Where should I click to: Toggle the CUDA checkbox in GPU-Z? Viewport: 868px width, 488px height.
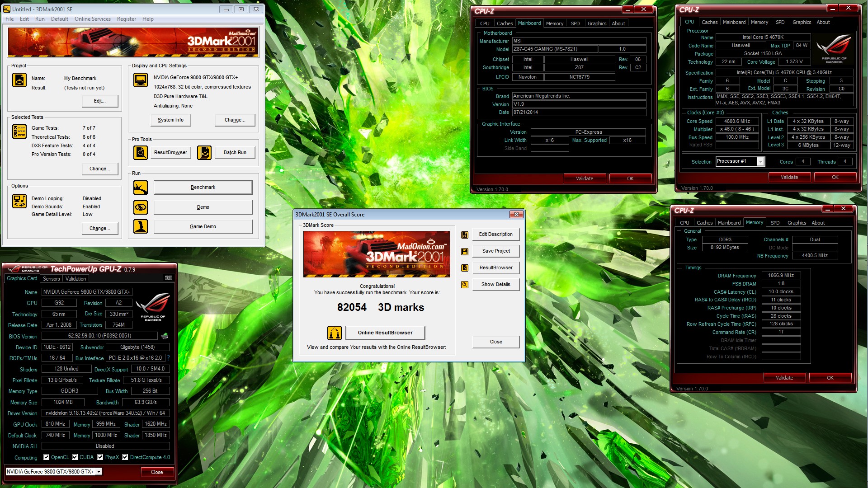pyautogui.click(x=75, y=457)
